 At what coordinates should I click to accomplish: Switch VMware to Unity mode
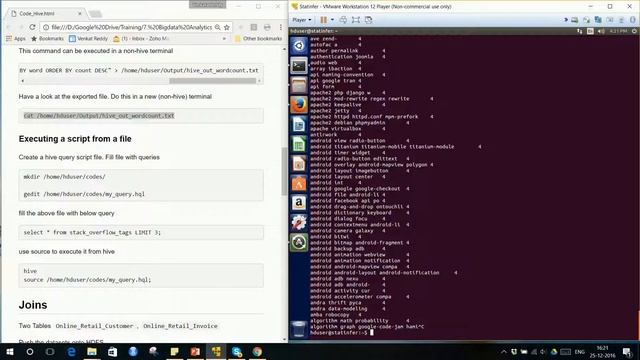pos(369,20)
